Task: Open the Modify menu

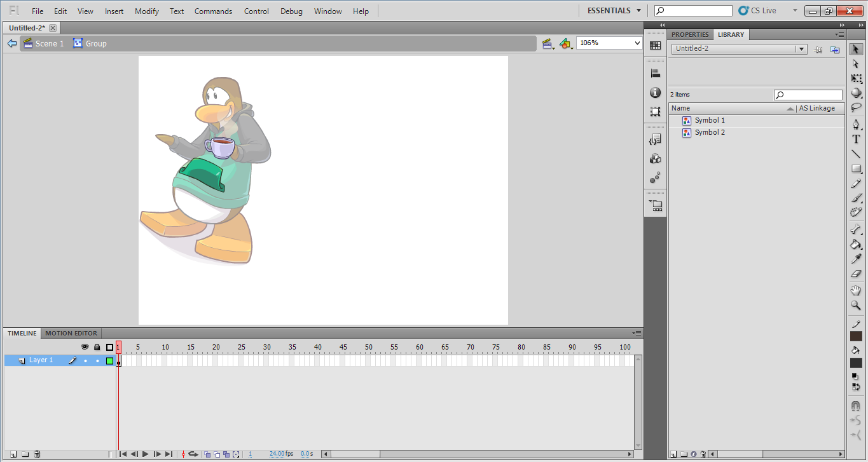Action: point(147,11)
